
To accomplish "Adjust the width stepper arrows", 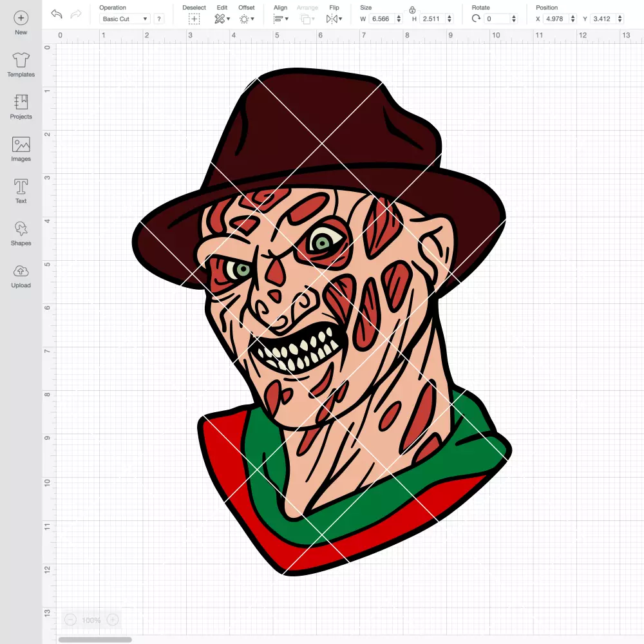I will tap(399, 19).
